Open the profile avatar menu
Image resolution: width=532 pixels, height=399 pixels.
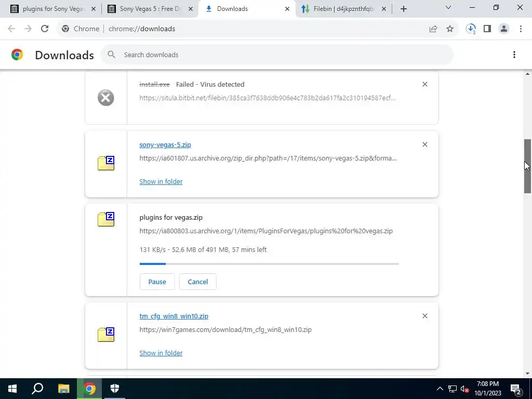click(x=504, y=29)
